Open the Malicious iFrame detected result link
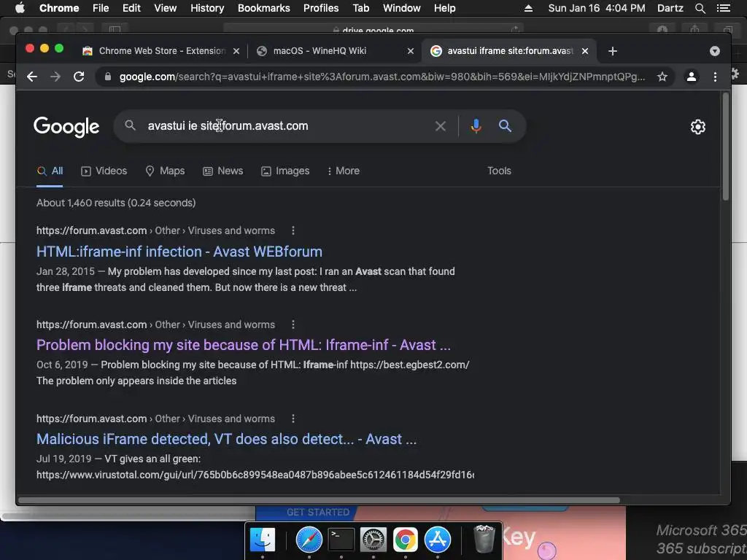747x560 pixels. point(226,439)
